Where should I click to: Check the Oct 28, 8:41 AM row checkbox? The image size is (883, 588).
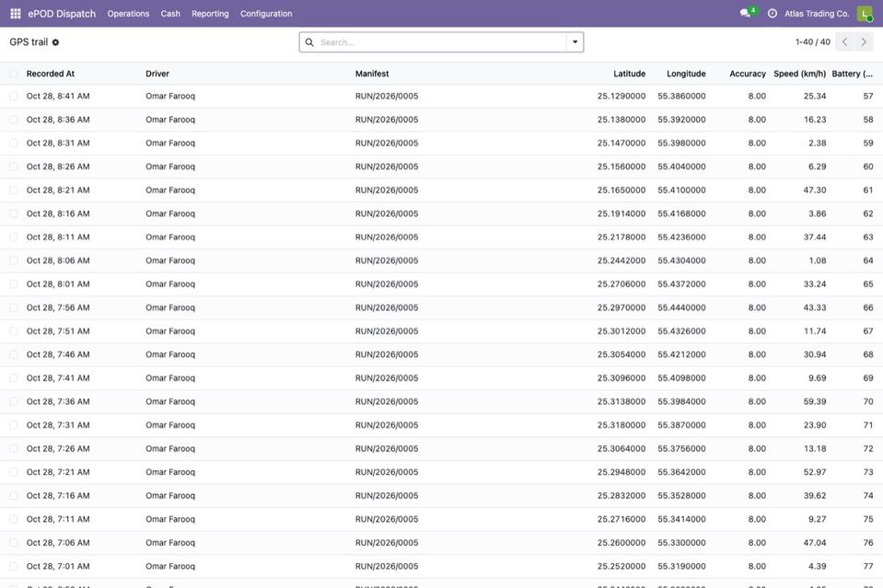point(14,97)
